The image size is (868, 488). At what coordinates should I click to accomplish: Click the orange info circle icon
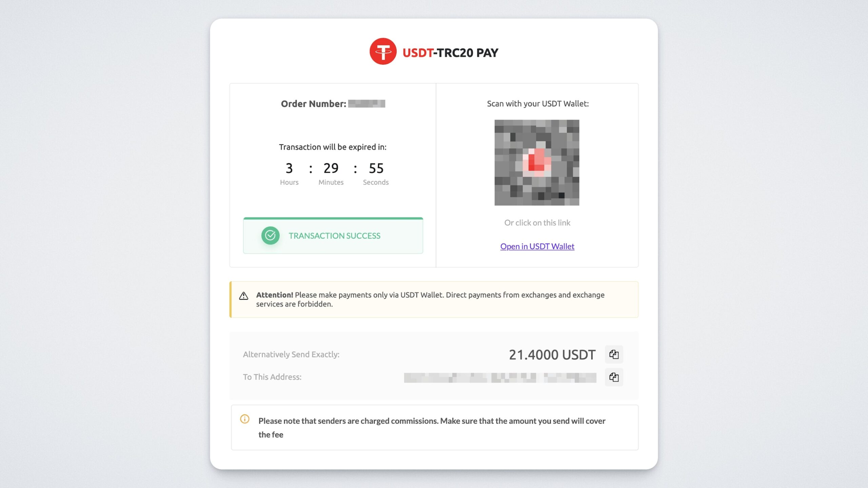[244, 419]
